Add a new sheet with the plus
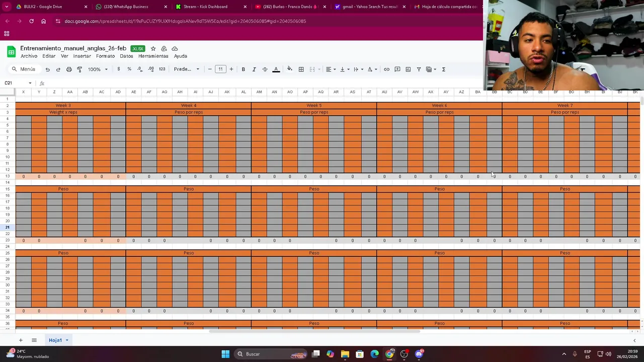644x362 pixels. click(x=21, y=340)
